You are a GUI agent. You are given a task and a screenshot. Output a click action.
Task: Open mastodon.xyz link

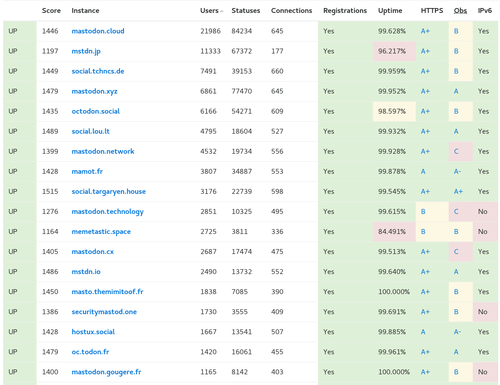(94, 91)
